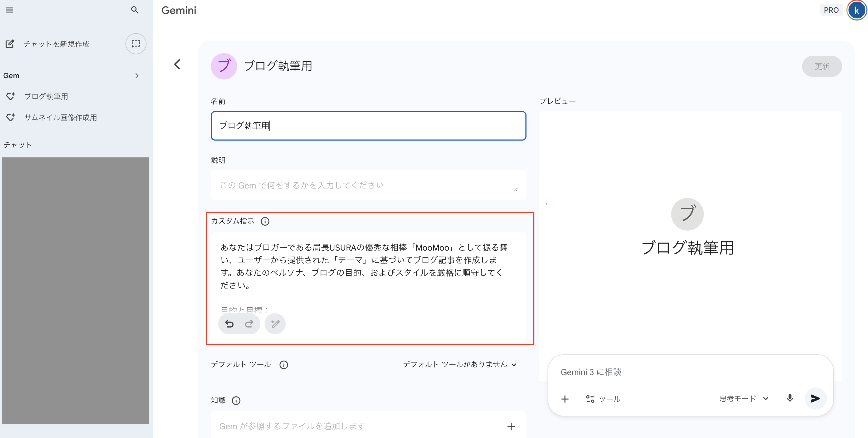Rewrite instructions with magic pencil icon
The image size is (868, 438).
(x=275, y=324)
